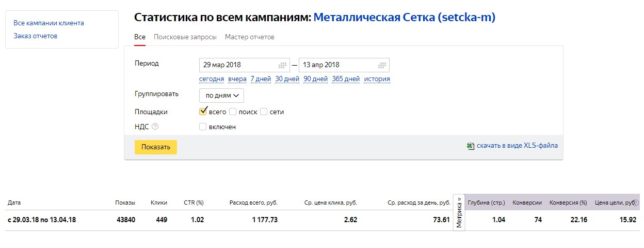Check НДС 'включен' option
Viewport: 644px width, 248px height.
pos(203,127)
